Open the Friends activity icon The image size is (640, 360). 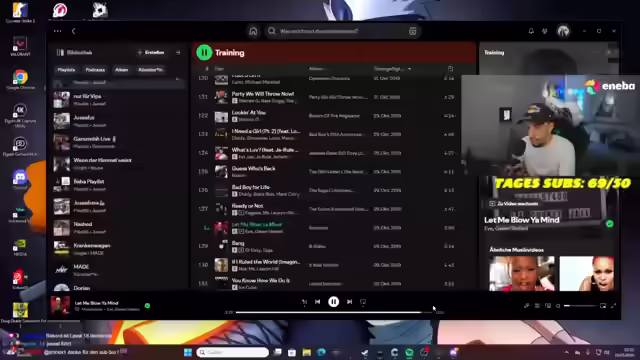545,31
